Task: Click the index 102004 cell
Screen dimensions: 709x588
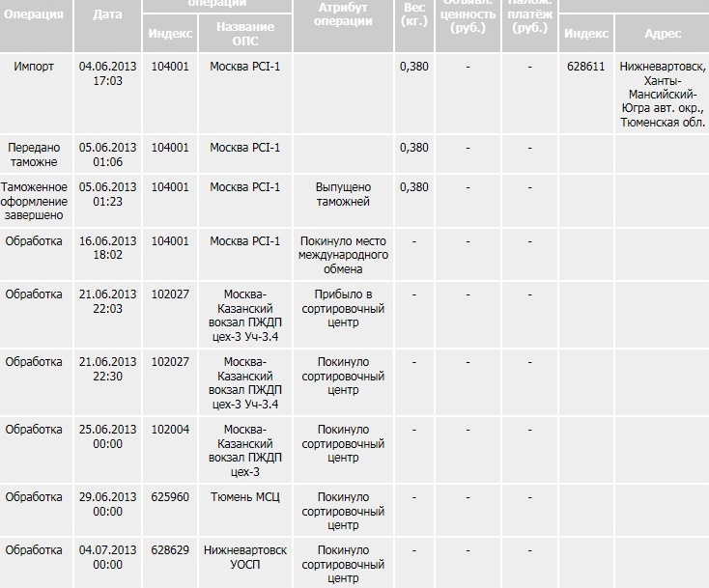Action: (171, 430)
